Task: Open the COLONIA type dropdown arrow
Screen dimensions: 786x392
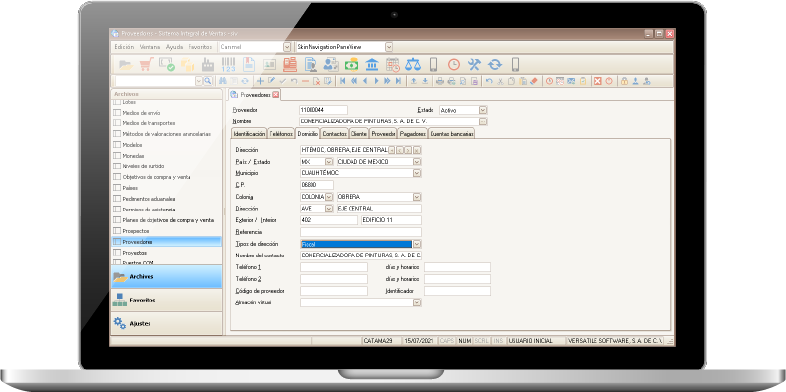Action: 329,197
